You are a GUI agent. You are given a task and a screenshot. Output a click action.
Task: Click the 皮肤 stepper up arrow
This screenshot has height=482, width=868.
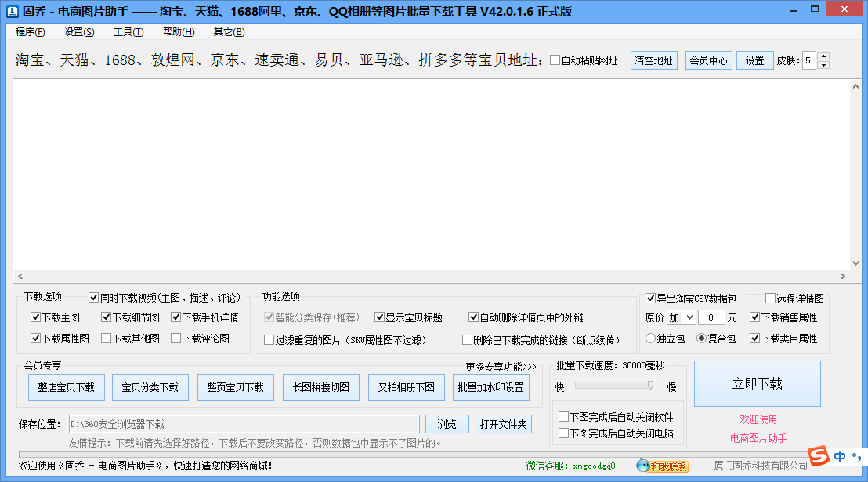[822, 55]
